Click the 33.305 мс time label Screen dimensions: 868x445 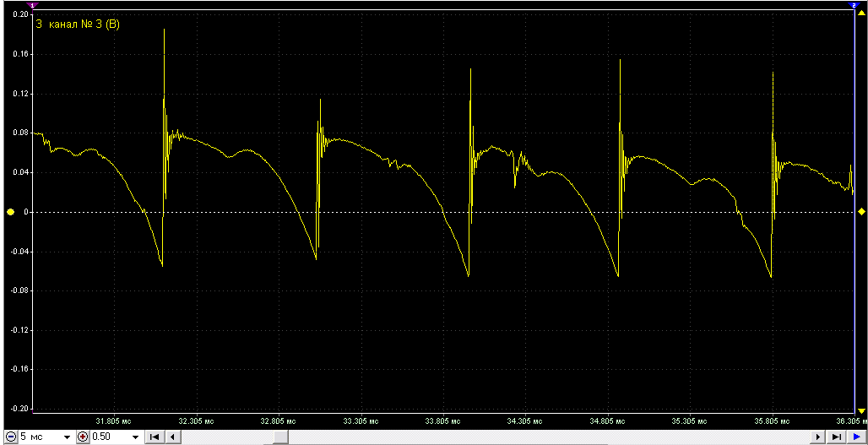point(361,421)
